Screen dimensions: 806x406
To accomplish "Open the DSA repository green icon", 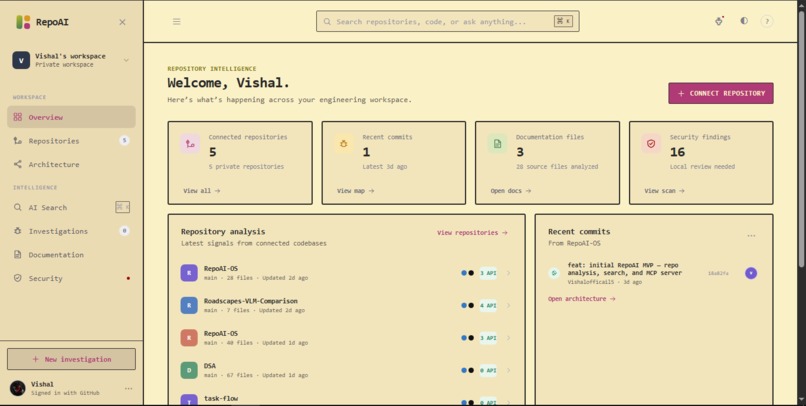I will 189,370.
